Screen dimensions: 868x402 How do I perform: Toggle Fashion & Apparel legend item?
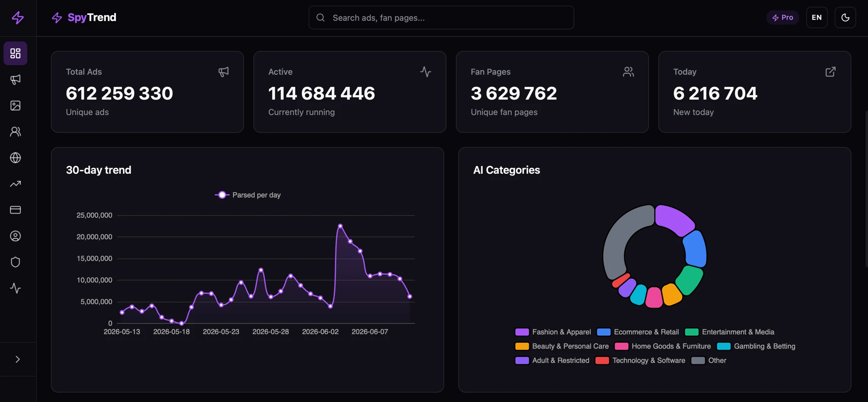click(553, 332)
